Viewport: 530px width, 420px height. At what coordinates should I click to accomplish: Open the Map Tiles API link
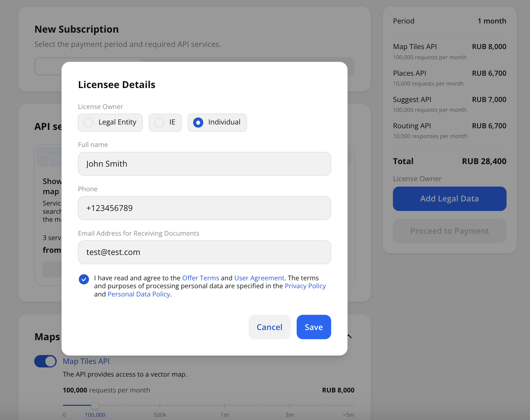86,361
